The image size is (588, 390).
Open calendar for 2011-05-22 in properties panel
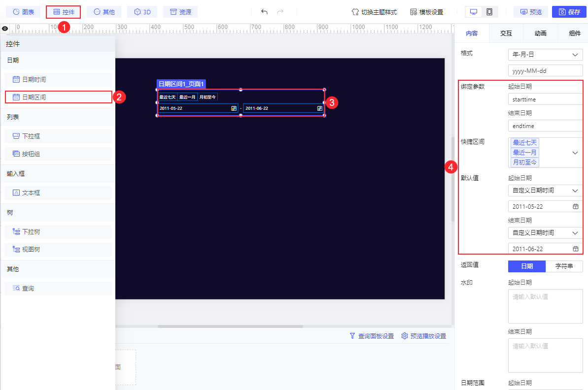tap(576, 206)
